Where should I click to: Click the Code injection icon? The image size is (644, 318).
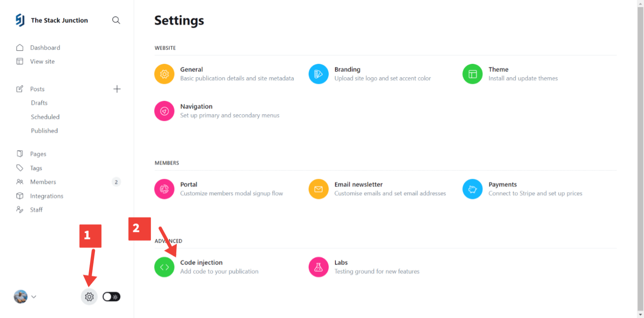pos(164,267)
